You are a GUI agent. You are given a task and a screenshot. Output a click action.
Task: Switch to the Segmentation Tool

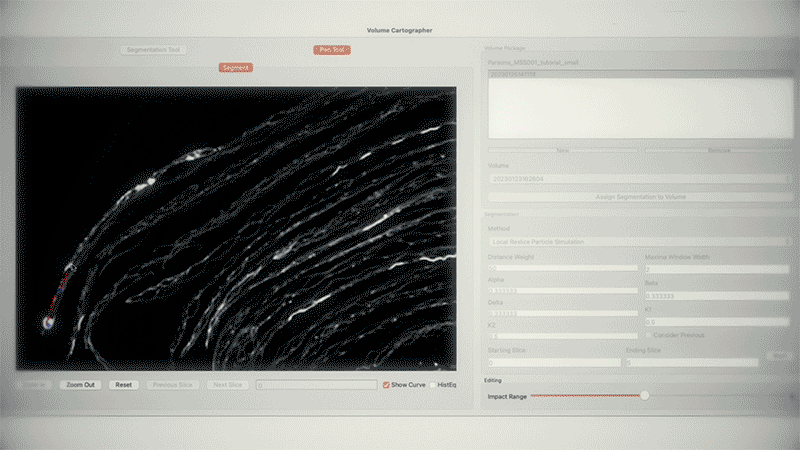(x=153, y=49)
